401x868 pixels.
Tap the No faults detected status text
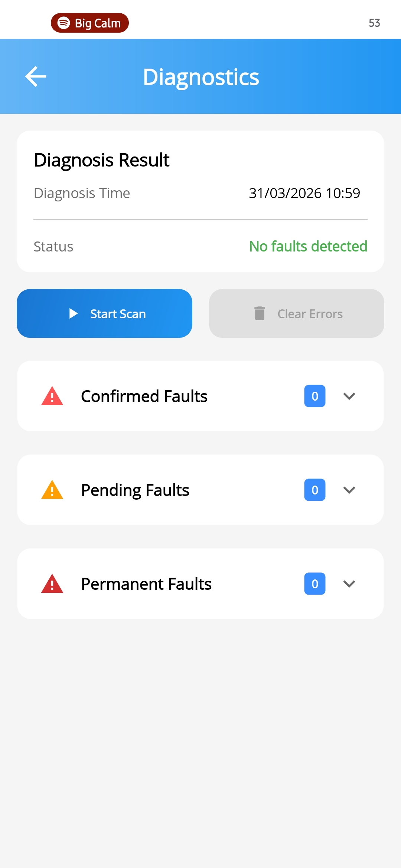point(308,246)
